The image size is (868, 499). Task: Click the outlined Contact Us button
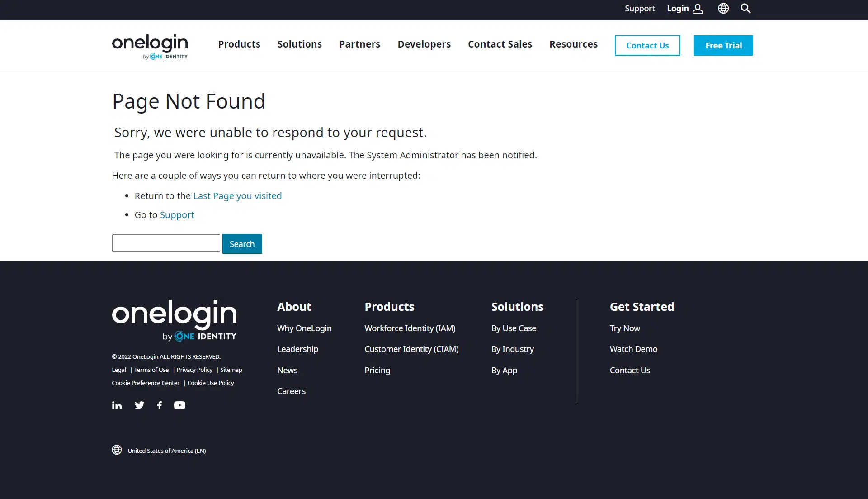pyautogui.click(x=647, y=46)
